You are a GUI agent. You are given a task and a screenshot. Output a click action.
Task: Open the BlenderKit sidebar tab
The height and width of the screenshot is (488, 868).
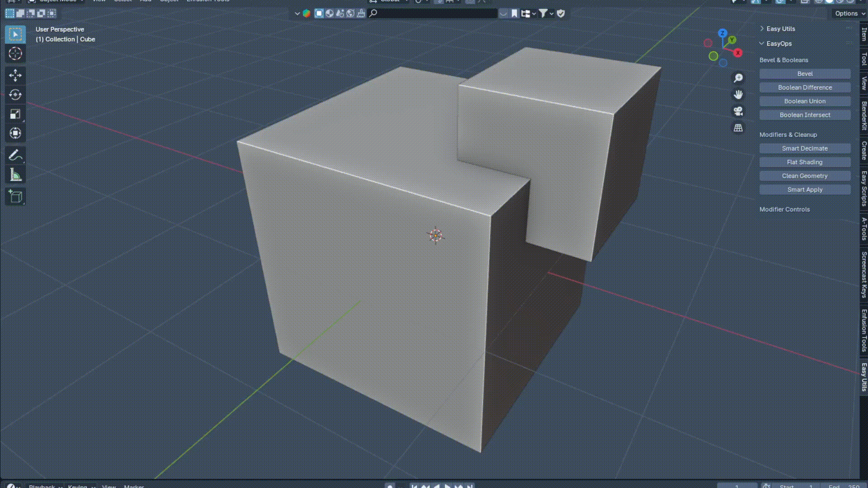pos(864,116)
